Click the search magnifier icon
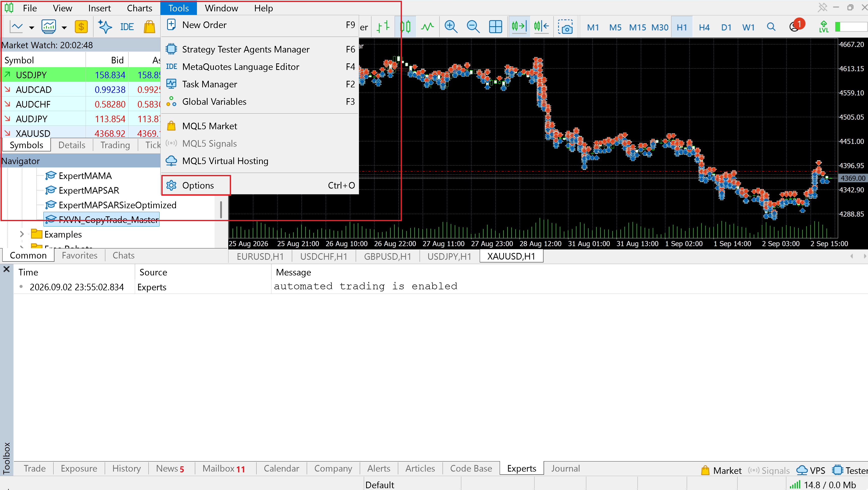Viewport: 868px width, 490px height. pos(771,27)
